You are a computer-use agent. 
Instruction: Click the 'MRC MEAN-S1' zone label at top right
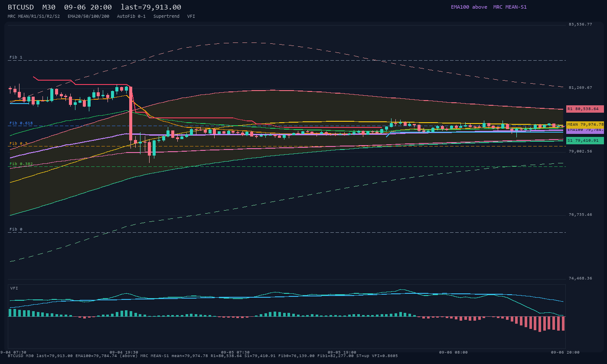pyautogui.click(x=510, y=7)
